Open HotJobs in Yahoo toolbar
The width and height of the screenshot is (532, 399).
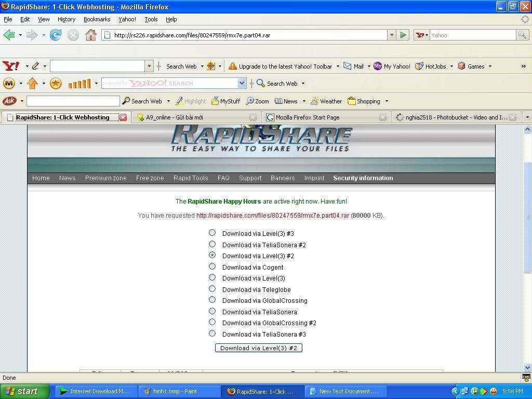point(431,66)
